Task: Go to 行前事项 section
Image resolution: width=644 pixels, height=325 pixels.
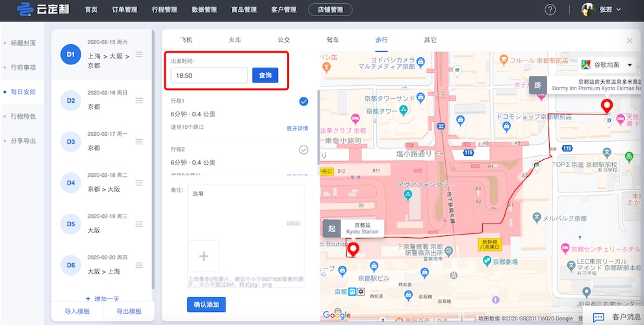Action: point(23,68)
